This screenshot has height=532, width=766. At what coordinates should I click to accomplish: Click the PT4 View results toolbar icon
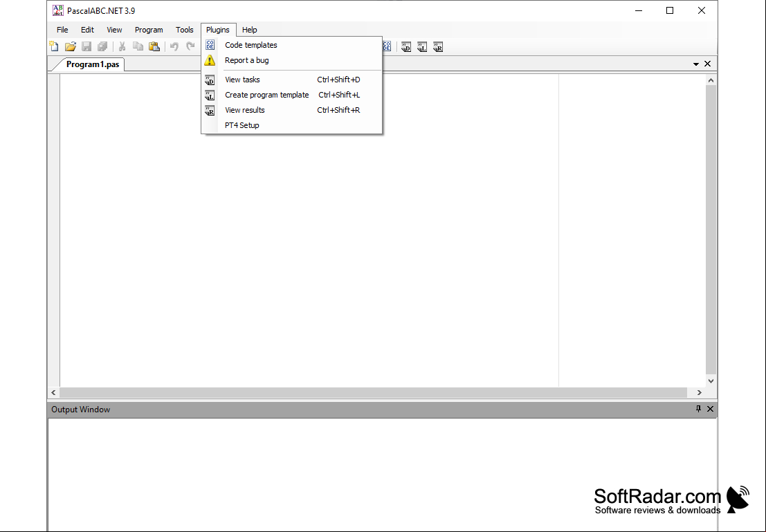click(x=438, y=47)
